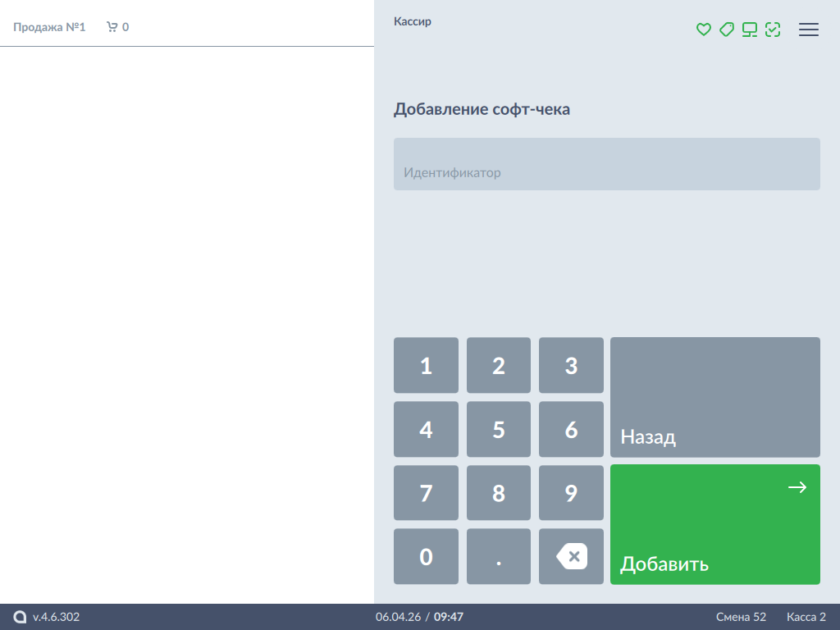
Task: Click the dashed checkmark scan icon
Action: pos(772,30)
